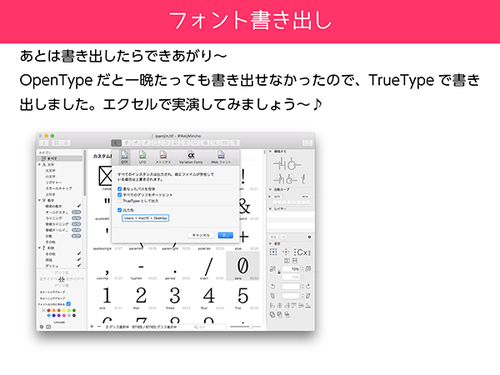
Task: Uncheck the 重なったパスを合体 checkbox
Action: click(x=120, y=189)
